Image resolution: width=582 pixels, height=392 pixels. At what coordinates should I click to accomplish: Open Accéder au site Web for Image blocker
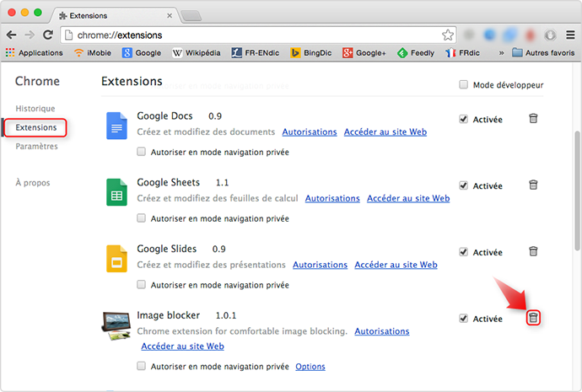click(182, 346)
